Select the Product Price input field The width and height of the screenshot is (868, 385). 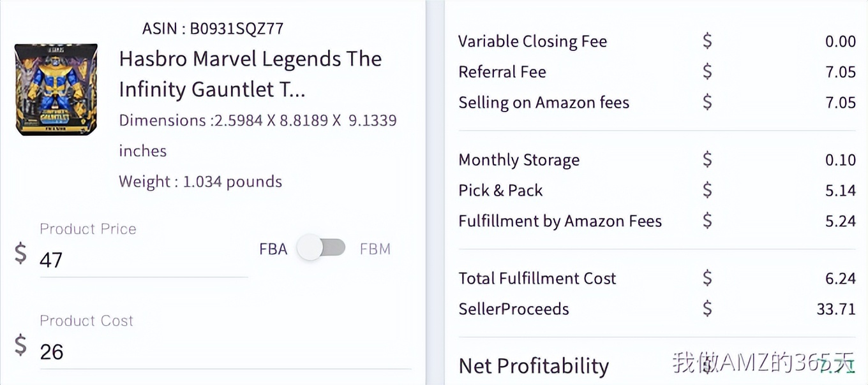click(x=128, y=259)
